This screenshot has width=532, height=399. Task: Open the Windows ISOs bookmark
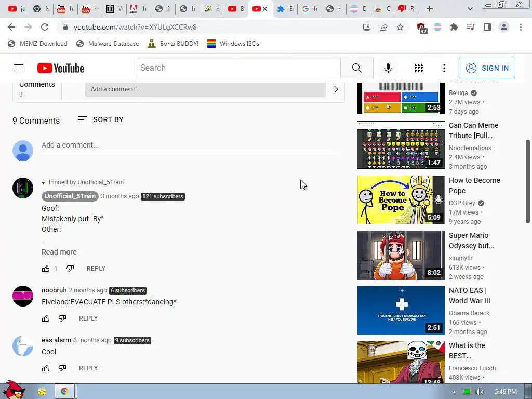[x=233, y=44]
